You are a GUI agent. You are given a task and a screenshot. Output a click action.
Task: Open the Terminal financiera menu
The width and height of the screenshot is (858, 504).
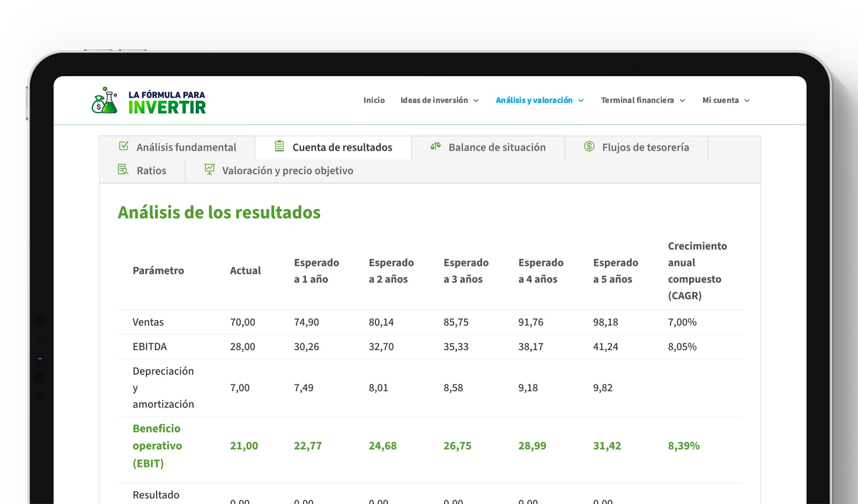coord(643,100)
